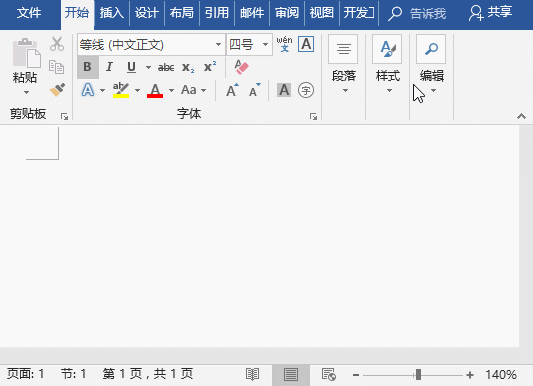The height and width of the screenshot is (386, 533).
Task: Click the 共享 Share button
Action: pyautogui.click(x=490, y=13)
